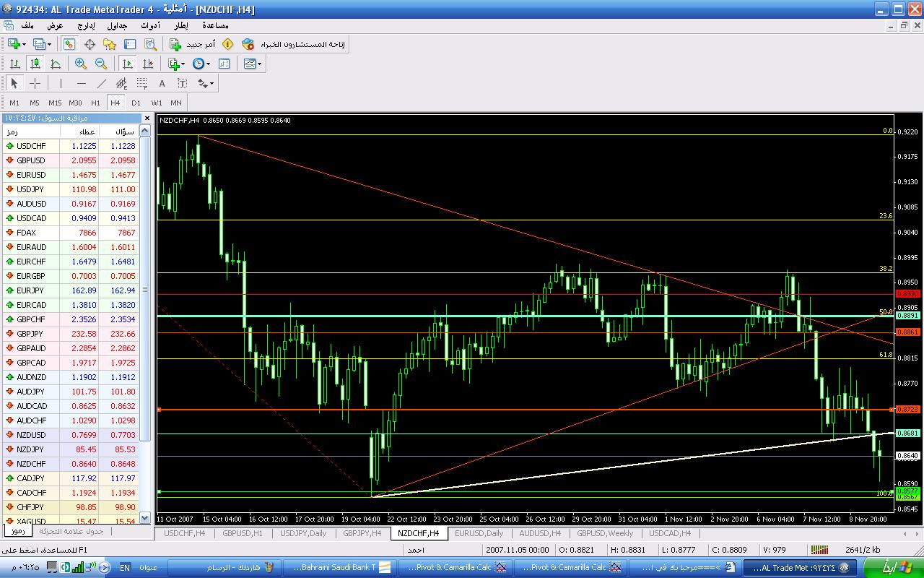Click the zoom out magnifier icon
The width and height of the screenshot is (924, 578).
[101, 64]
